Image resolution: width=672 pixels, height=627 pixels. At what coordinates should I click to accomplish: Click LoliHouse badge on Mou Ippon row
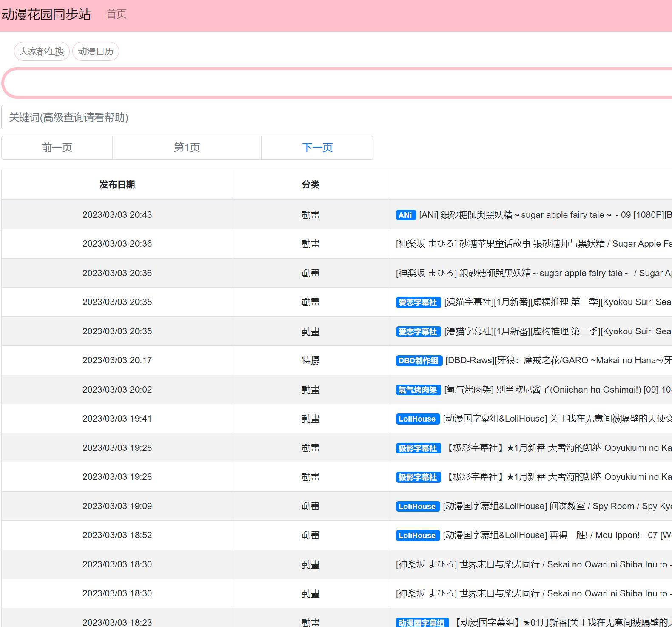click(417, 536)
